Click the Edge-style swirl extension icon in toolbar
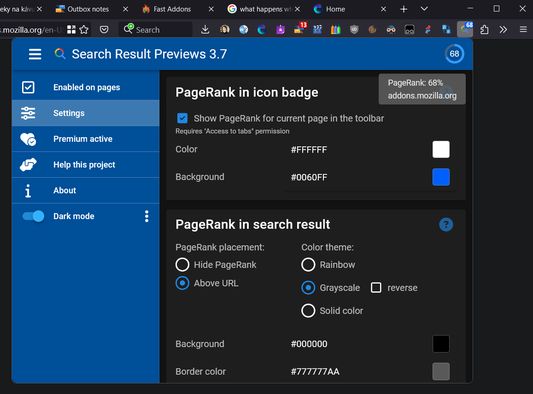The width and height of the screenshot is (533, 394). tap(261, 30)
